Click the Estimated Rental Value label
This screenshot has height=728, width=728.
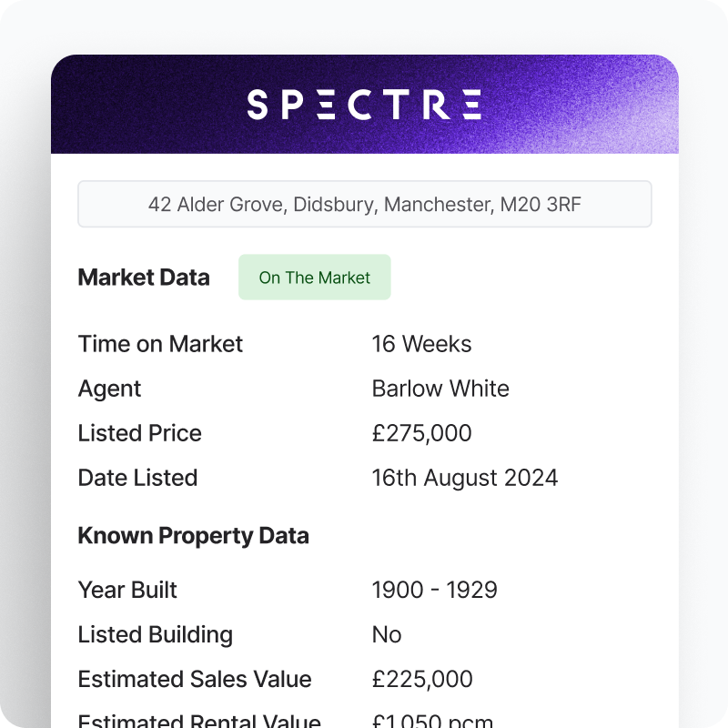tap(199, 720)
